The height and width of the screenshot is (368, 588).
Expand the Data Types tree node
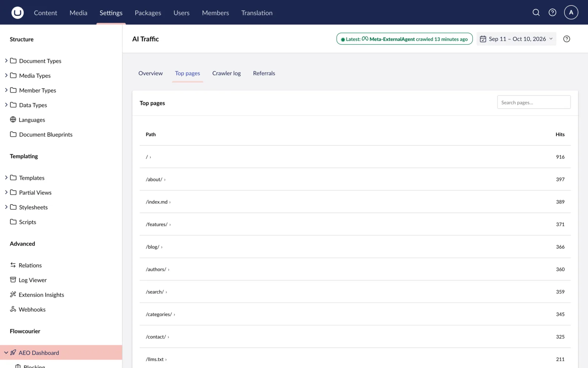coord(6,105)
